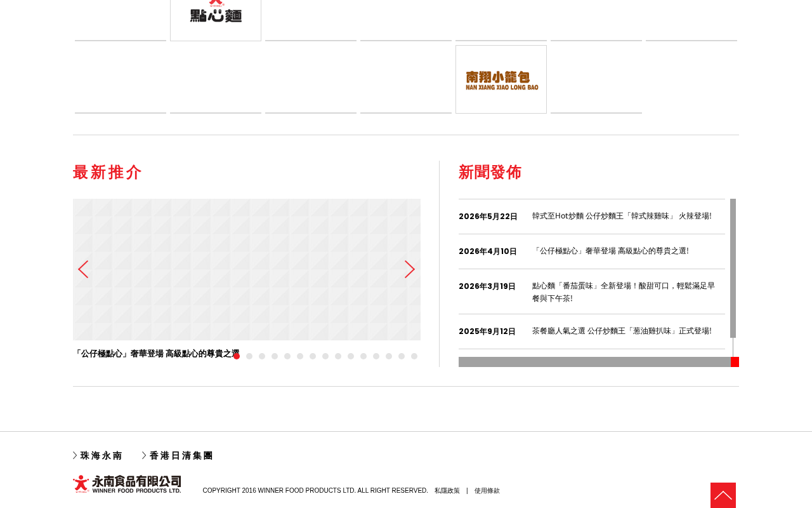Open the 珠海永南 link

tap(101, 455)
